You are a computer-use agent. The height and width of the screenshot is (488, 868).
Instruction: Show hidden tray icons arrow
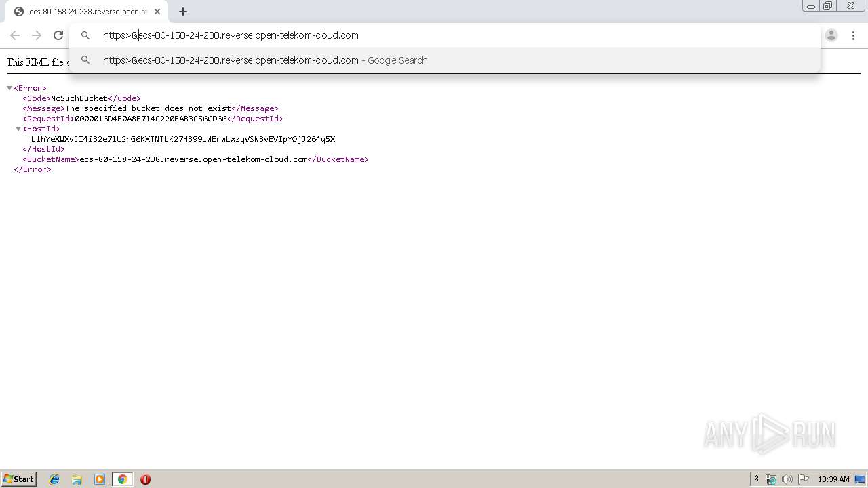coord(756,479)
